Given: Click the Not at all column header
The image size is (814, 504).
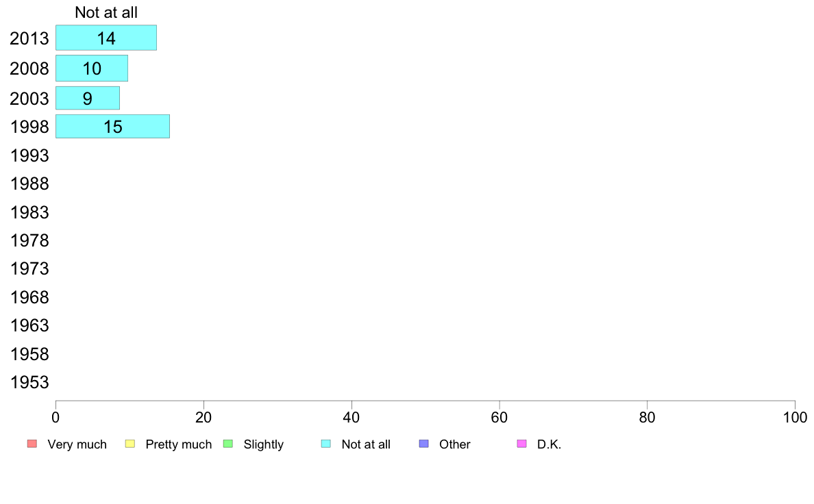Looking at the screenshot, I should click(106, 12).
